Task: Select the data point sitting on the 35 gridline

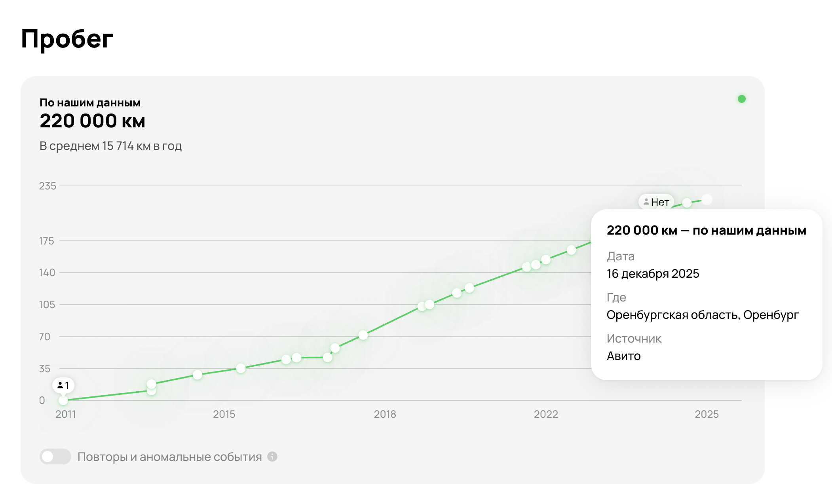Action: [x=241, y=368]
